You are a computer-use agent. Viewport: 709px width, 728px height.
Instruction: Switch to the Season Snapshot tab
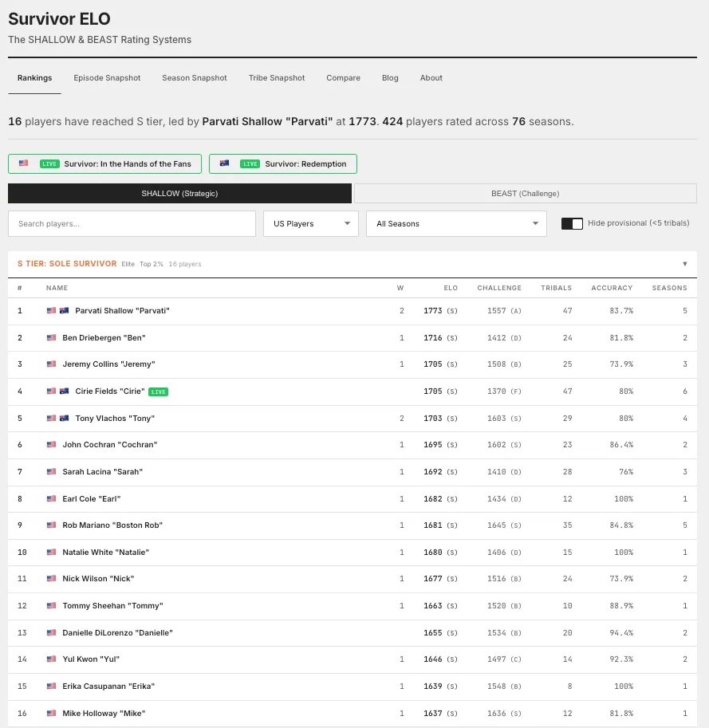195,78
